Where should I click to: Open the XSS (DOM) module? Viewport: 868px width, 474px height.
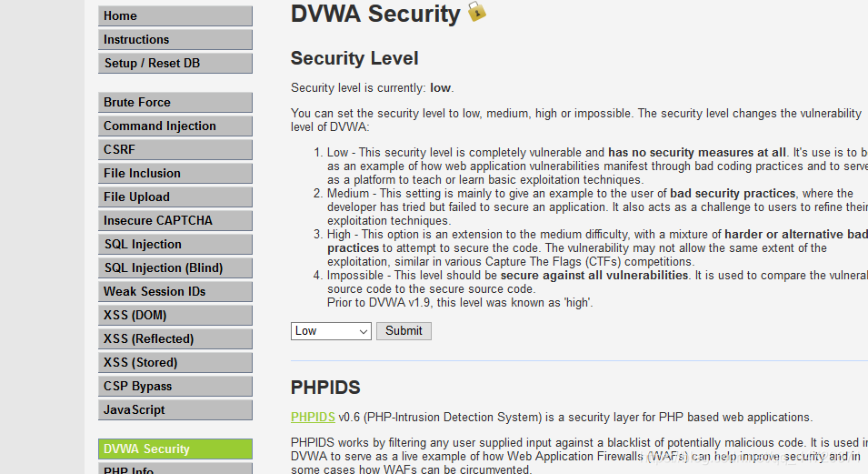175,316
